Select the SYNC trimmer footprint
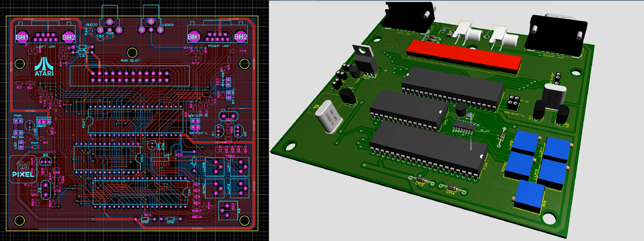Image resolution: width=644 pixels, height=241 pixels. coord(215,188)
